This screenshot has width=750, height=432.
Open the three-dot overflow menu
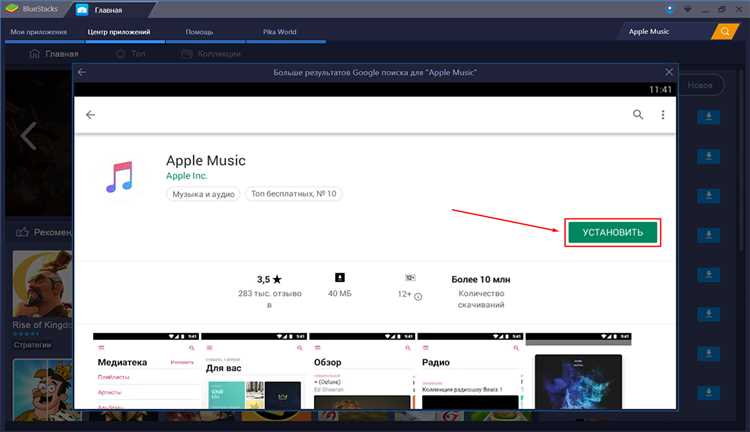(x=662, y=115)
